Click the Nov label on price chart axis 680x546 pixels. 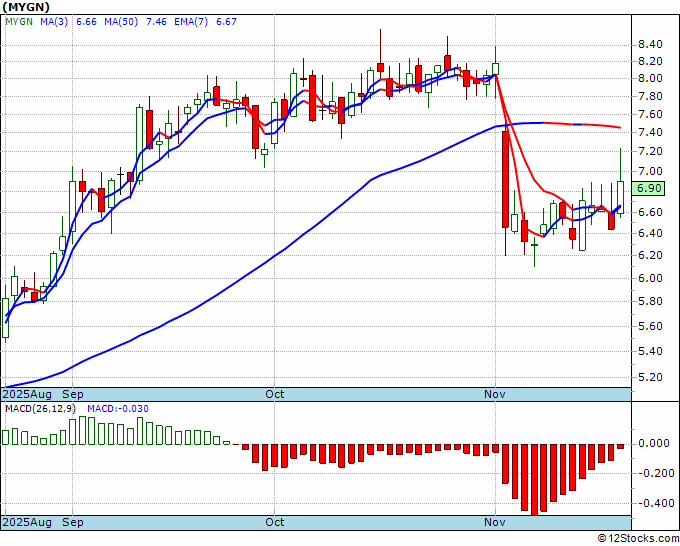point(495,394)
